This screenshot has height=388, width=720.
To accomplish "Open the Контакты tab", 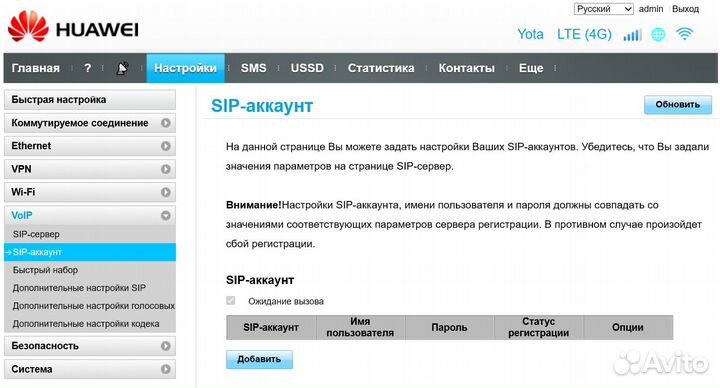I will [467, 68].
